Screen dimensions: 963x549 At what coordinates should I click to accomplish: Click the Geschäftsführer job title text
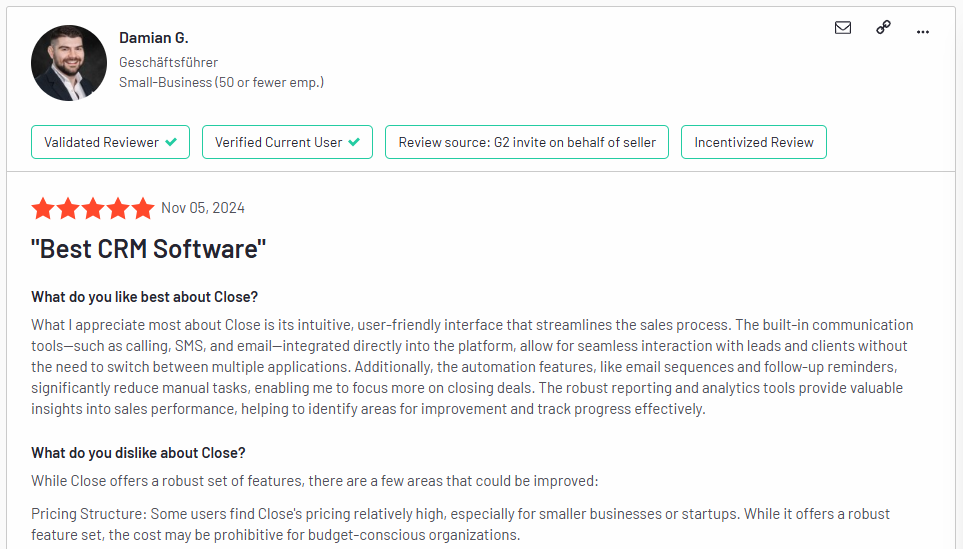pos(168,62)
